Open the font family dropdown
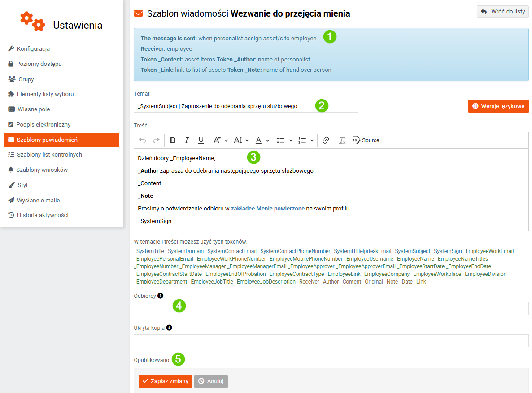532x393 pixels. point(221,140)
